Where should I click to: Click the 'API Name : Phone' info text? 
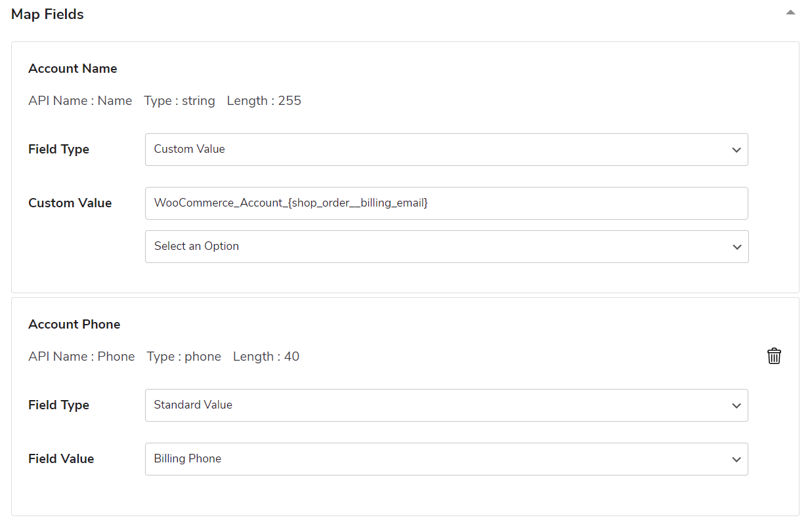(81, 357)
